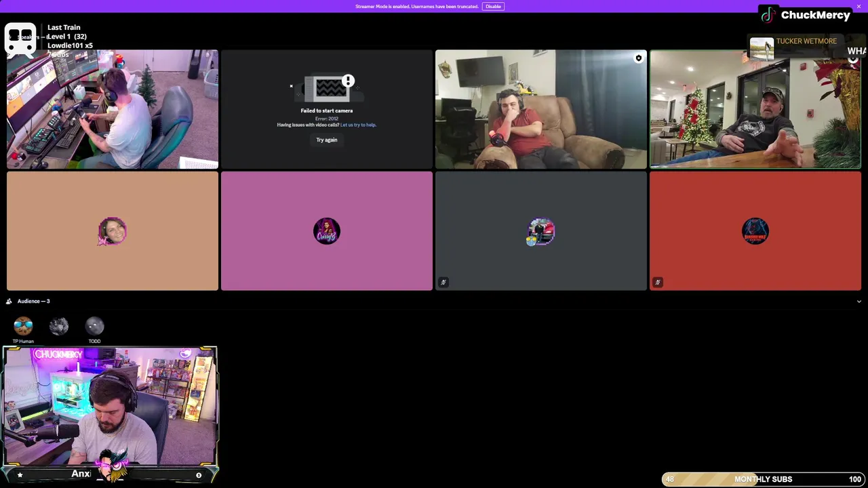Select the gaming desk video tile

tap(113, 109)
